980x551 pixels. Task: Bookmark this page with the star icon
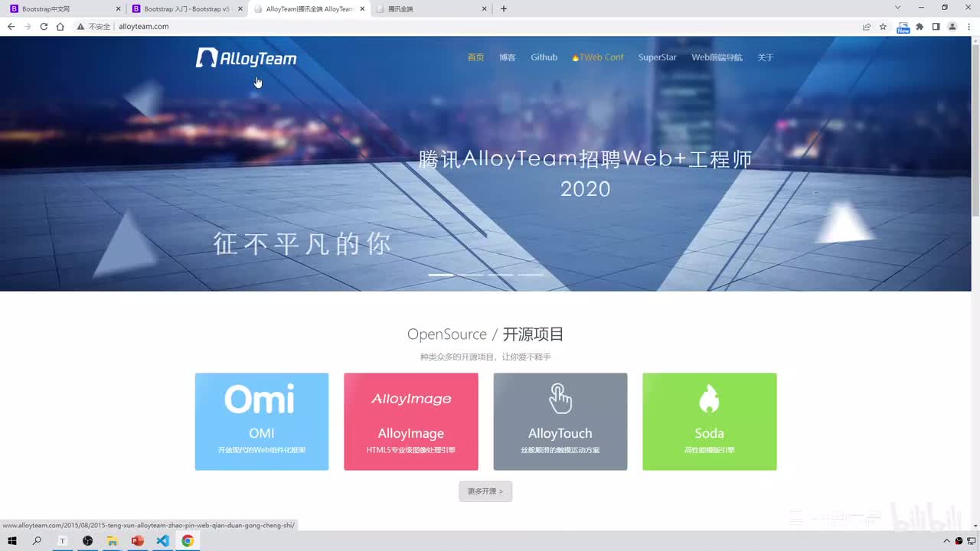point(883,26)
